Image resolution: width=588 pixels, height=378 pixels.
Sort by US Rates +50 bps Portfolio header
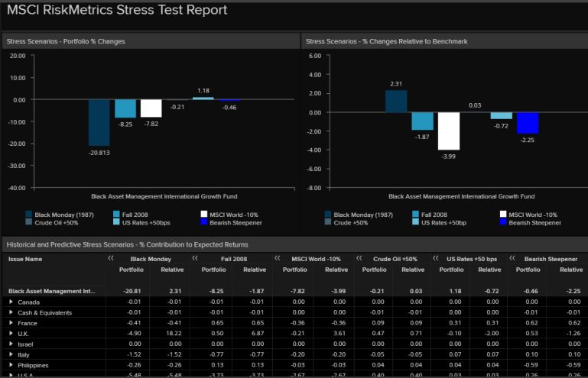(451, 270)
